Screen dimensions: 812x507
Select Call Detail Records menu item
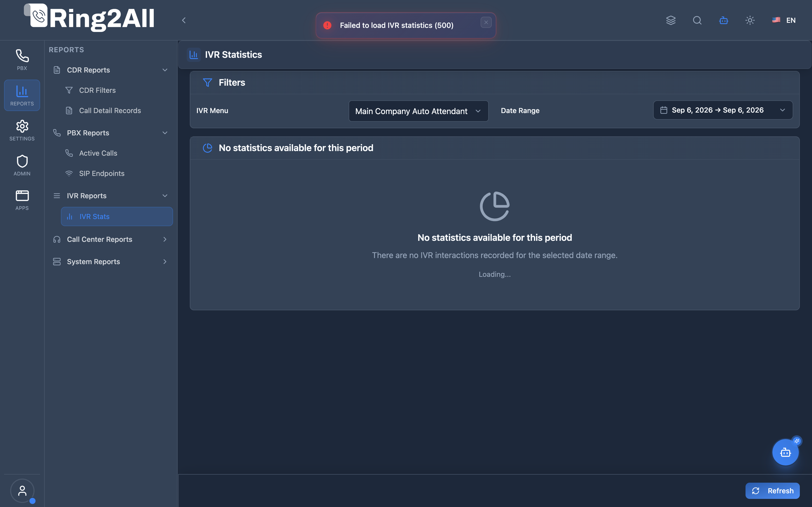[x=110, y=111]
